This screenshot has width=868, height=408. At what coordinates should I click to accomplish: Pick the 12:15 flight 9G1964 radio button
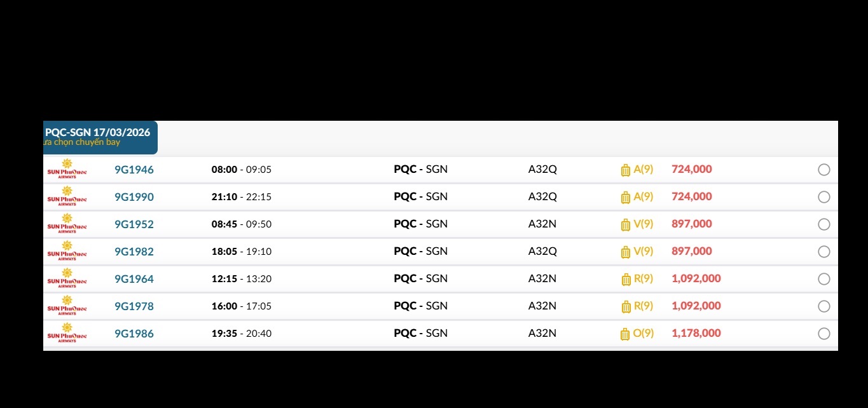pyautogui.click(x=823, y=279)
